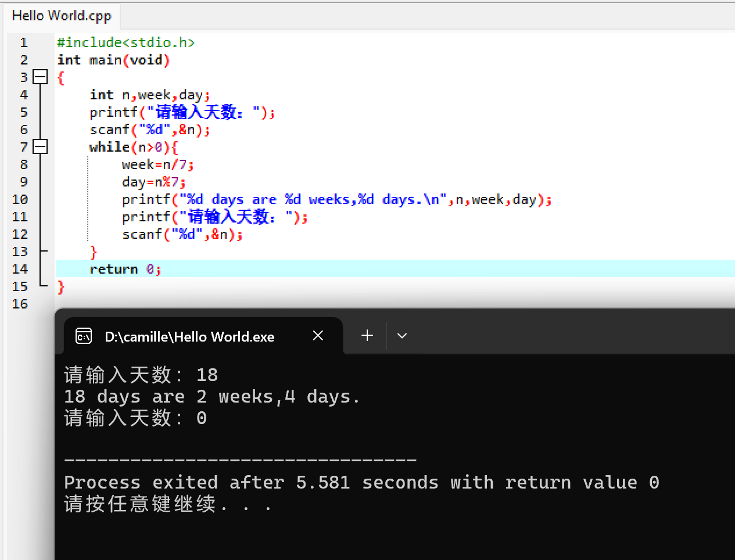The width and height of the screenshot is (735, 560).
Task: Click the closing brace on line 13
Action: (93, 252)
